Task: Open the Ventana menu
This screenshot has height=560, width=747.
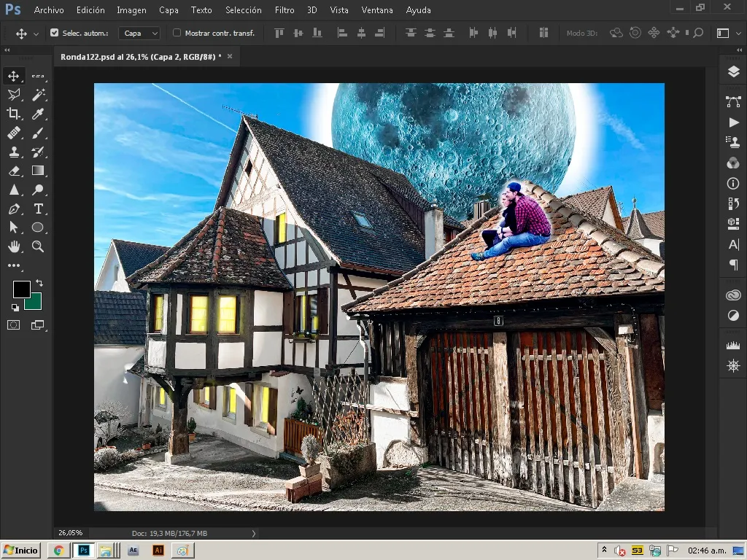Action: pos(377,10)
